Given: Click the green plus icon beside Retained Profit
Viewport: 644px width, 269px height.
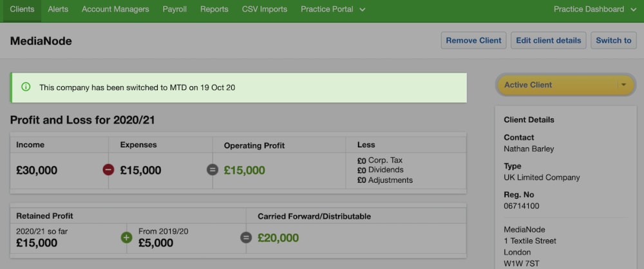Looking at the screenshot, I should 126,237.
